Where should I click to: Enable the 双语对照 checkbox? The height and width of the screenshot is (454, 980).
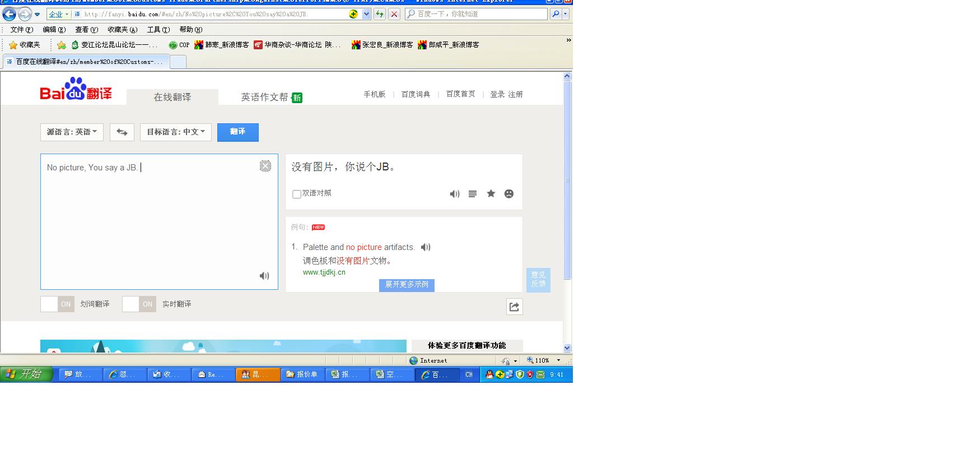[x=297, y=194]
